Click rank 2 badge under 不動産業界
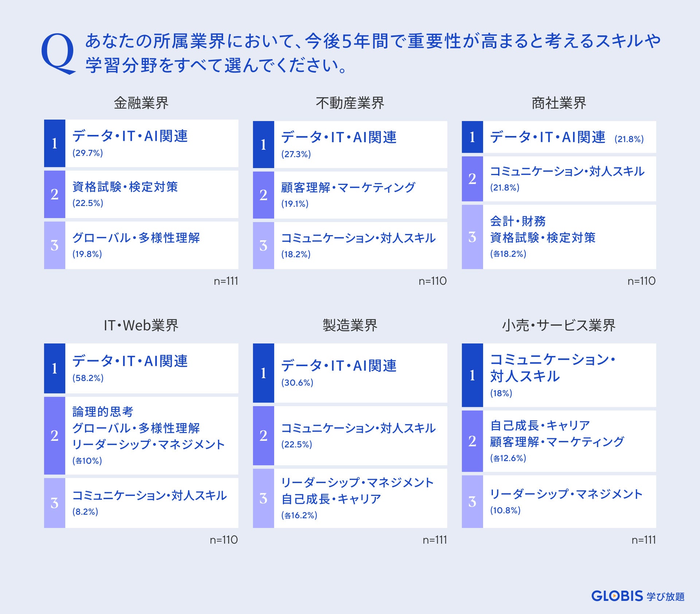700x614 pixels. point(263,195)
